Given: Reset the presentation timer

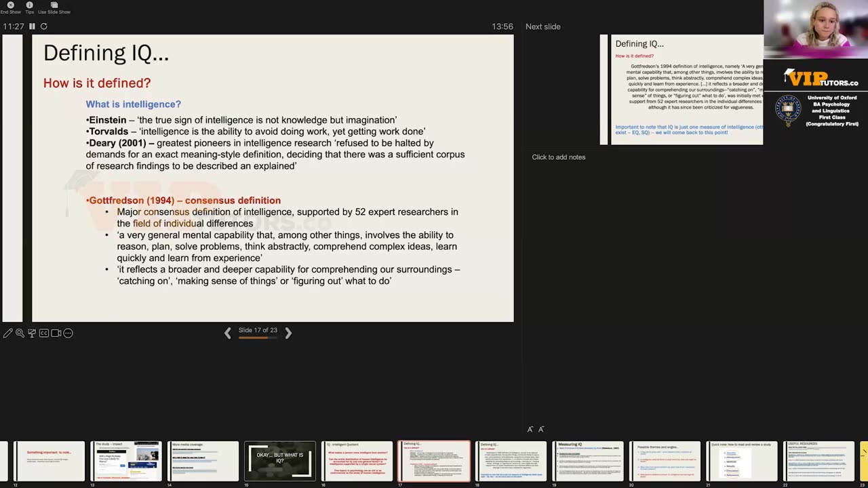Looking at the screenshot, I should [44, 26].
